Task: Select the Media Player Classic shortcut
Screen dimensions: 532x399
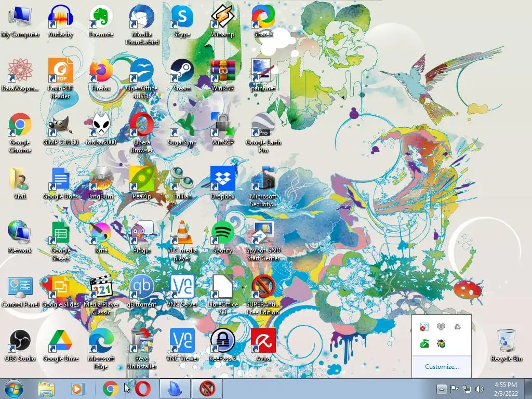Action: (101, 294)
